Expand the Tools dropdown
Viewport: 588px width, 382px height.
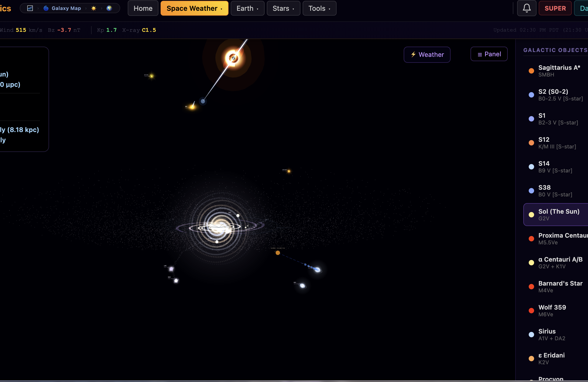pyautogui.click(x=319, y=8)
